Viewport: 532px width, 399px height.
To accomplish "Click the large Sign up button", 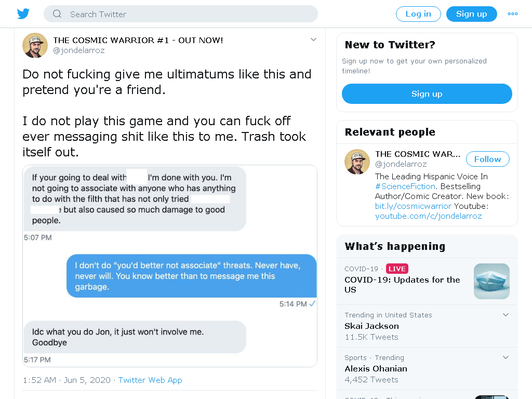I will (427, 94).
